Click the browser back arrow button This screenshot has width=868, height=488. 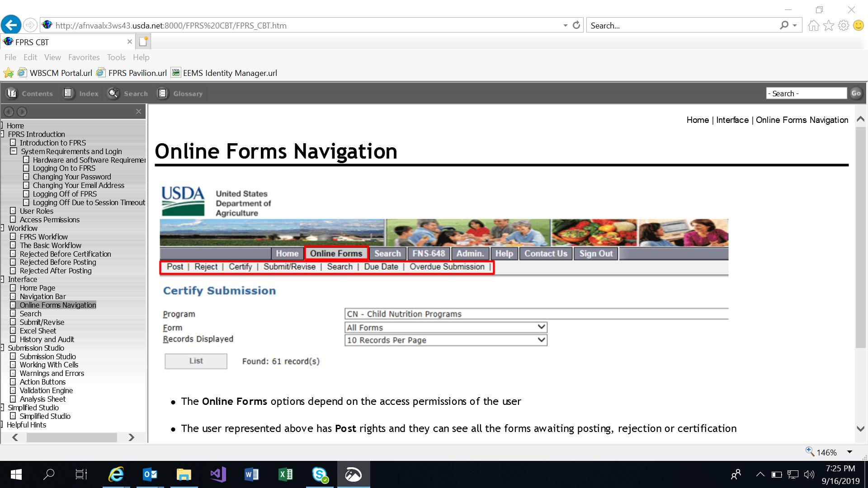tap(11, 25)
